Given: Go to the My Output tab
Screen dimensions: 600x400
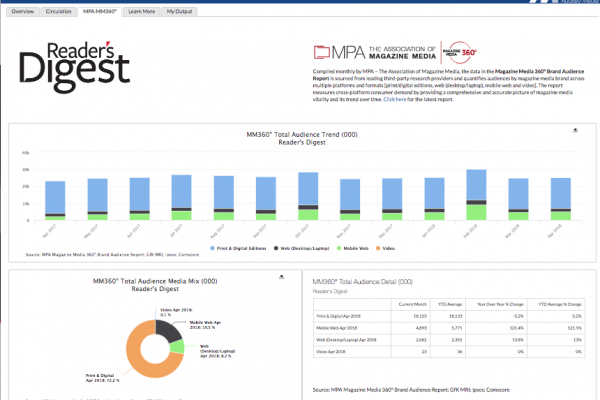Looking at the screenshot, I should point(179,11).
